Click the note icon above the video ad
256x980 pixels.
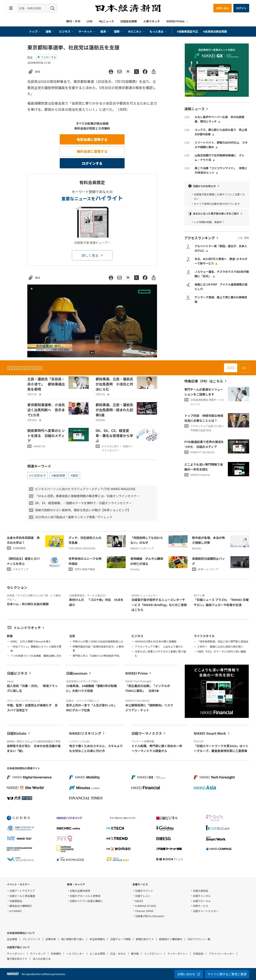[128, 278]
